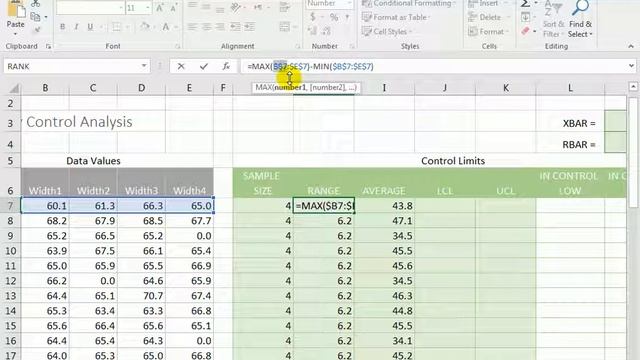Apply the Accounting dollar format
This screenshot has width=640, height=360.
click(x=313, y=17)
